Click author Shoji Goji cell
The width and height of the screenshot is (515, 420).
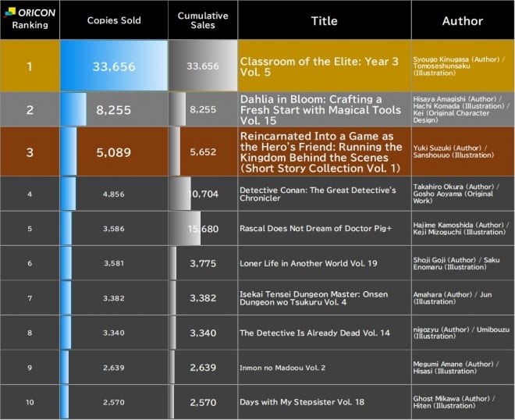click(x=463, y=263)
